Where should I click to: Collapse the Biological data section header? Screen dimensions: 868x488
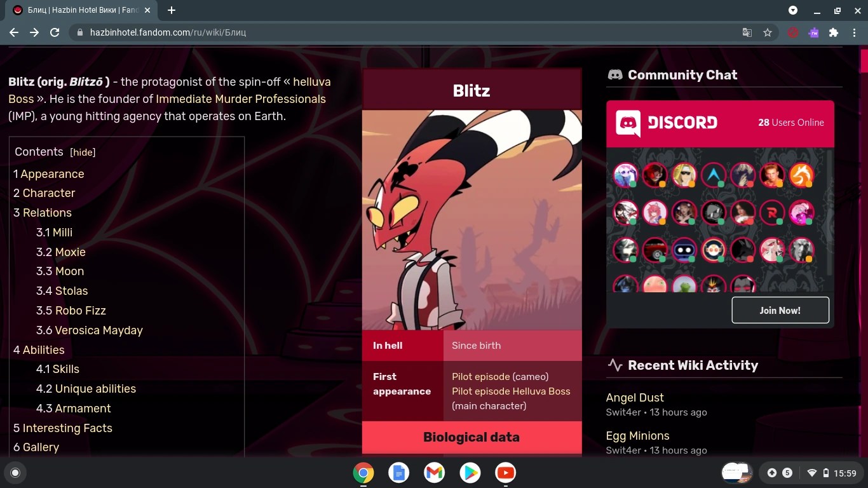[471, 437]
